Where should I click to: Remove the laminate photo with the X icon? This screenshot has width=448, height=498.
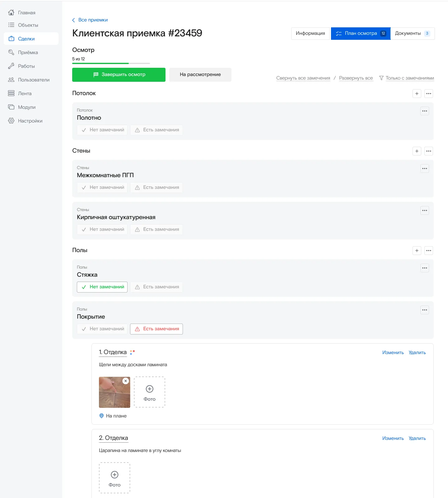click(x=126, y=381)
